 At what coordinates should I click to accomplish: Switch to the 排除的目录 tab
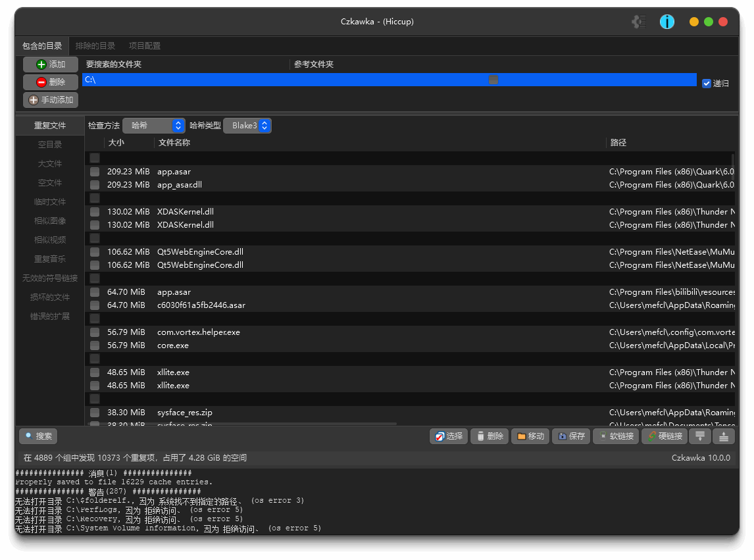(95, 46)
